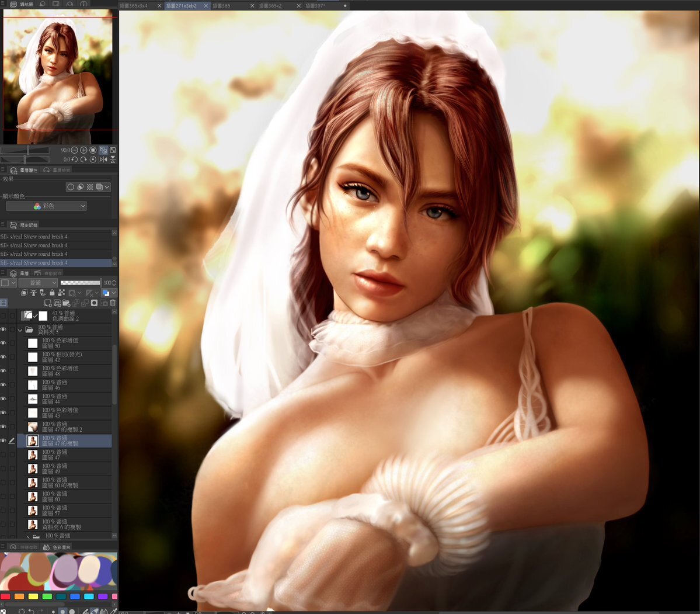Open the 普通 blending mode dropdown
The height and width of the screenshot is (614, 700).
point(38,283)
